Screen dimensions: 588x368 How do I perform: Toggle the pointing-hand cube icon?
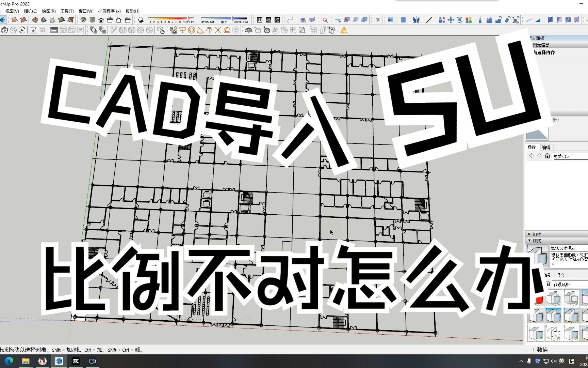[161, 30]
